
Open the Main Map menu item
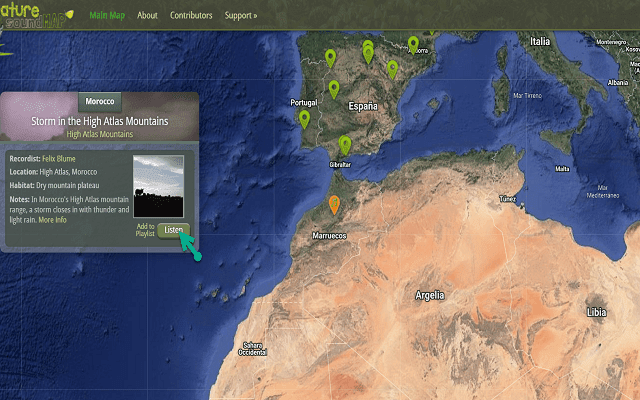[x=107, y=16]
